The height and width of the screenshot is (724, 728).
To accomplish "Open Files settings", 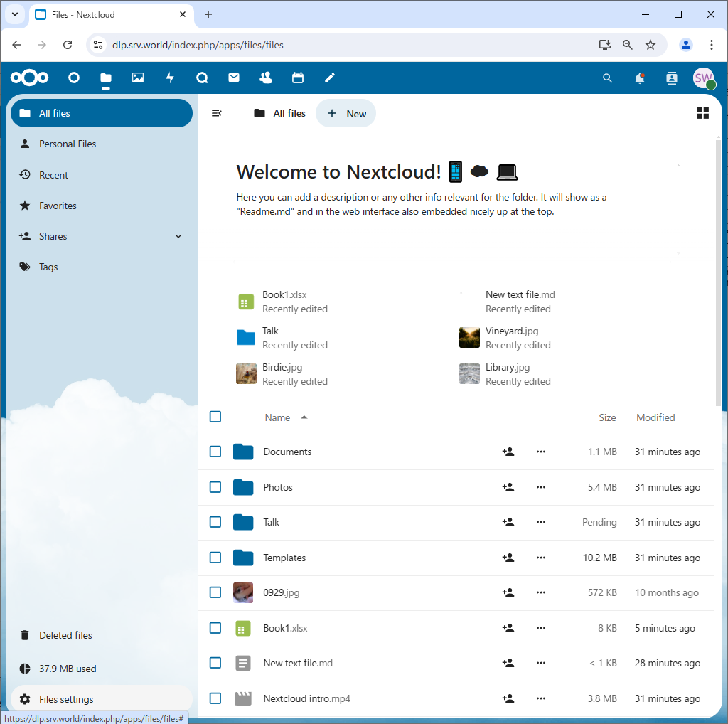I will click(102, 699).
